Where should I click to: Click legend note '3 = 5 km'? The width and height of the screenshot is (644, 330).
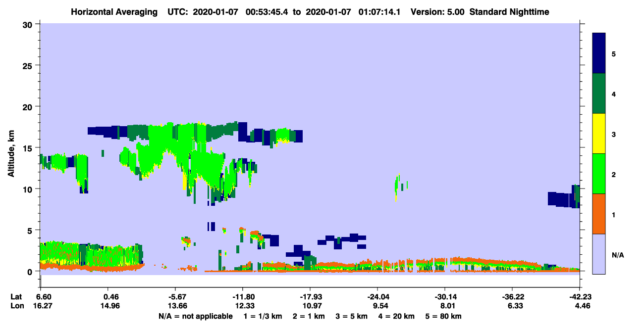point(352,316)
